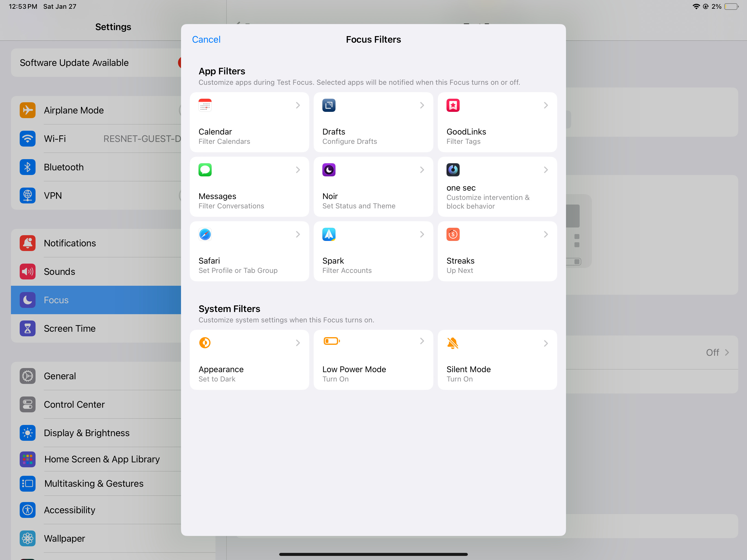Open Software Update Available row
This screenshot has width=747, height=560.
click(x=96, y=63)
